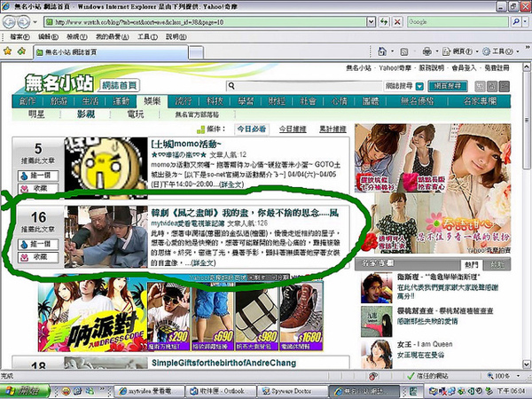Click the 風之畫師 article thumbnail image
The width and height of the screenshot is (532, 399).
pos(106,237)
